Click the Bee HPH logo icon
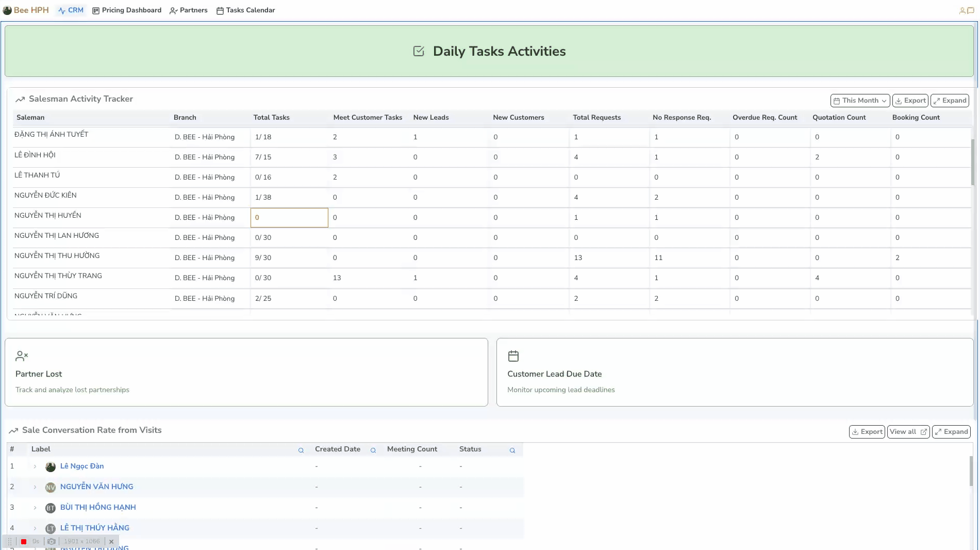 pyautogui.click(x=7, y=10)
